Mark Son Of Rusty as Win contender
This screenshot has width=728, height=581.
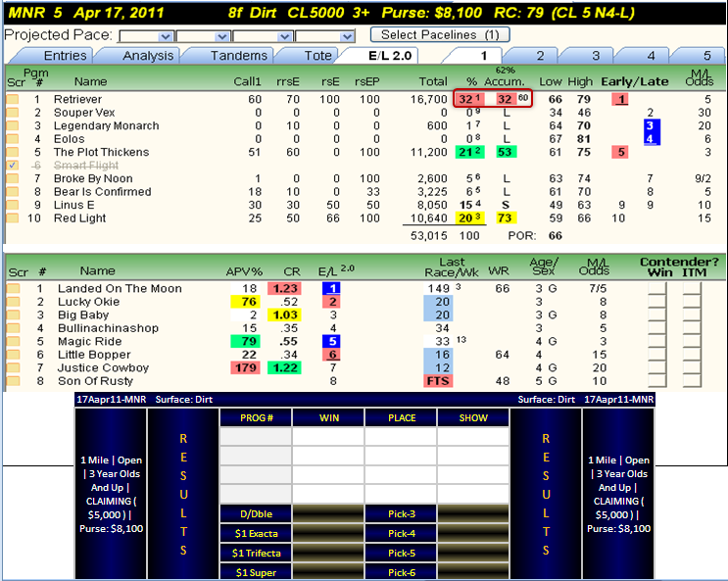pos(657,381)
